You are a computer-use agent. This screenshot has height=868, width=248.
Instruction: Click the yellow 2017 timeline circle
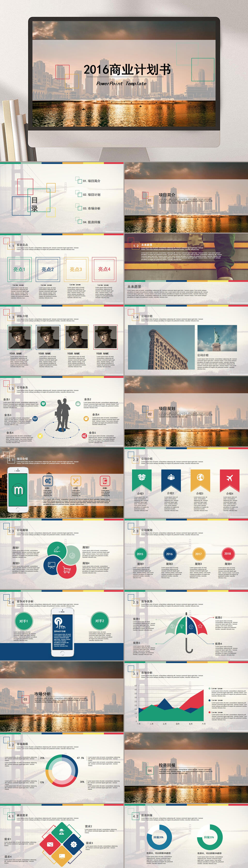point(199,554)
